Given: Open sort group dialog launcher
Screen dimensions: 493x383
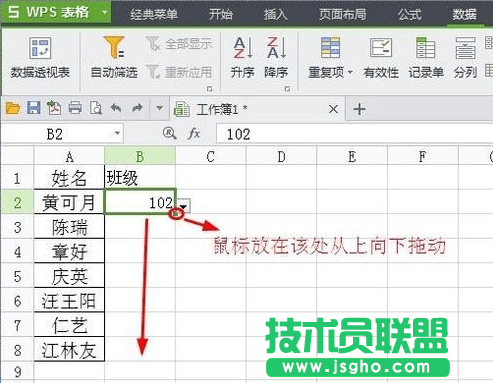Looking at the screenshot, I should (287, 89).
